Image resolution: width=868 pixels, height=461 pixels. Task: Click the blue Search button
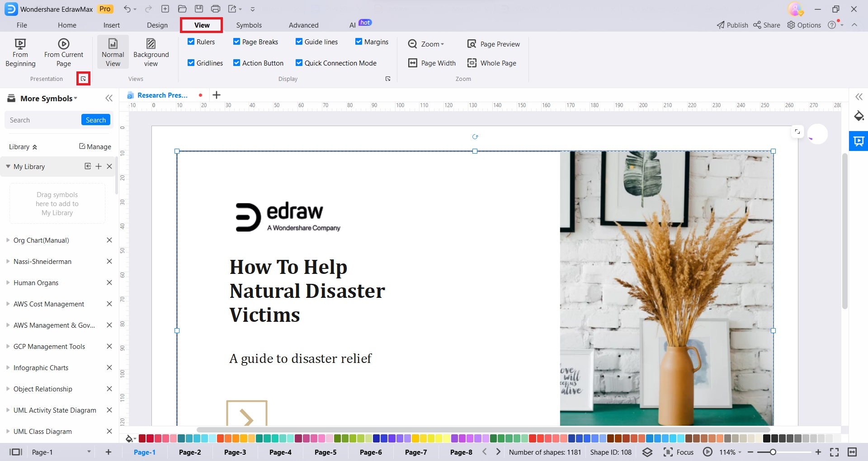pyautogui.click(x=96, y=120)
